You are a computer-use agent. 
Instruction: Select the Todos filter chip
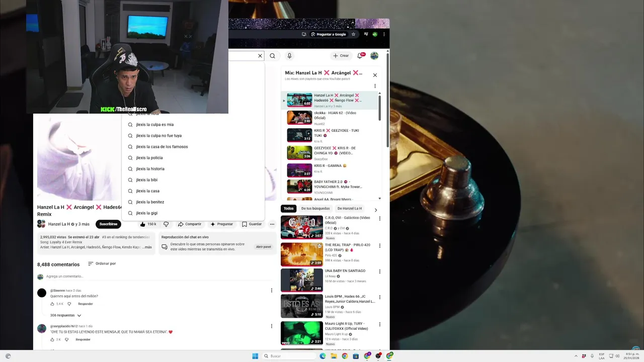(288, 209)
